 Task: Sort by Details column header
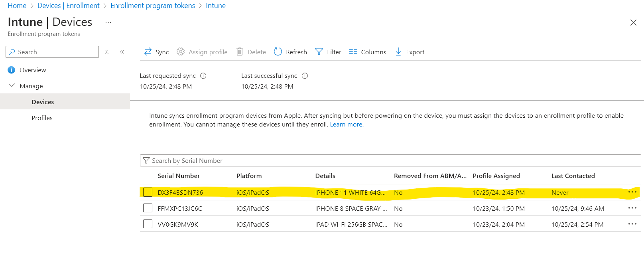[325, 176]
